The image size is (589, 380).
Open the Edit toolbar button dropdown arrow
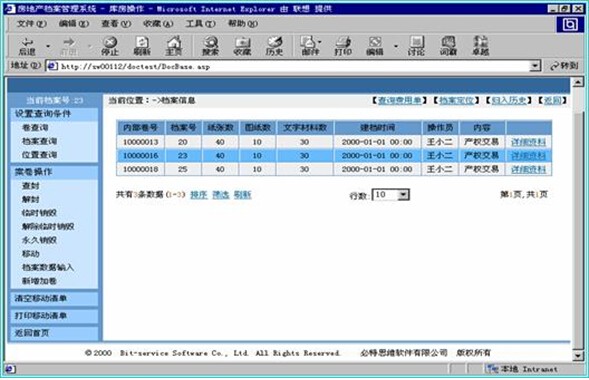[x=396, y=47]
